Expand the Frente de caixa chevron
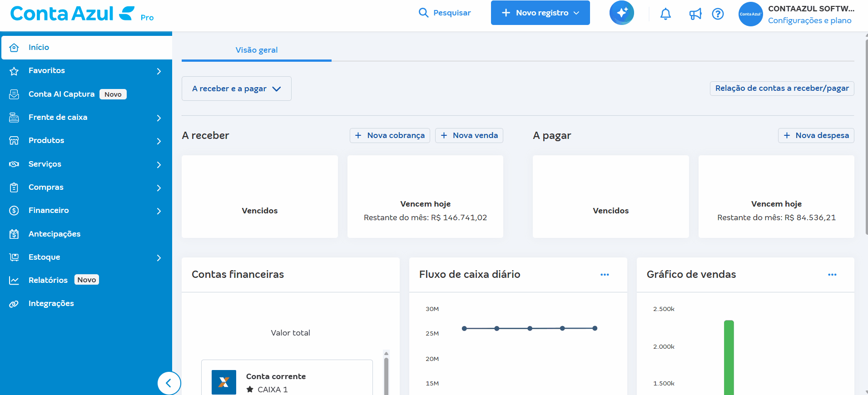868x395 pixels. tap(159, 118)
